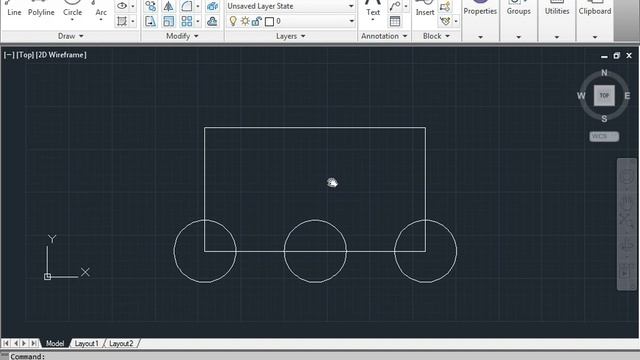Click the hatch pattern icon
Screen dimensions: 640x360
(x=122, y=21)
